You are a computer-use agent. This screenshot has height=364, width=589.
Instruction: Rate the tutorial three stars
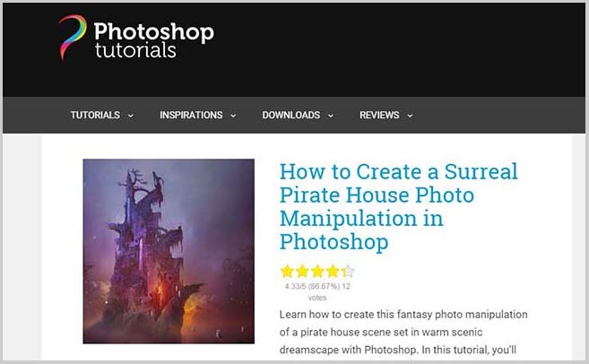317,271
